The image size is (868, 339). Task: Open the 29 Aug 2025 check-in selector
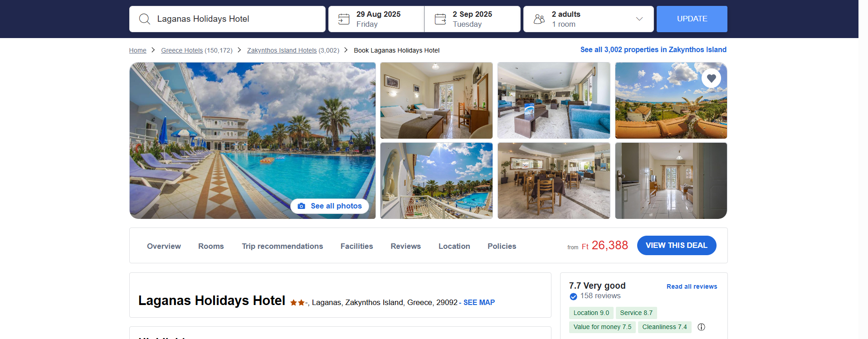point(376,19)
